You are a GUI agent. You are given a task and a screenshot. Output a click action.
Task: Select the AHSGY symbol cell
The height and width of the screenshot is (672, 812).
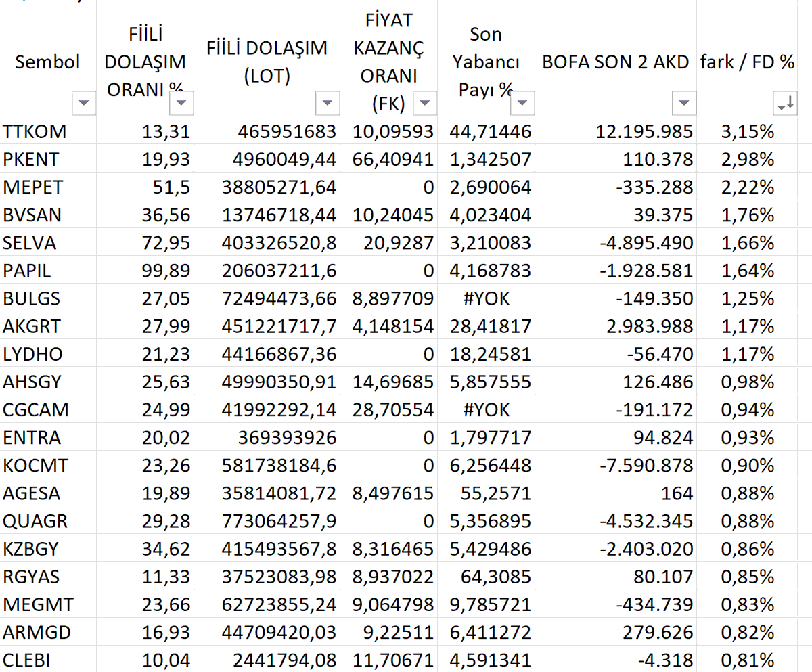[x=48, y=382]
